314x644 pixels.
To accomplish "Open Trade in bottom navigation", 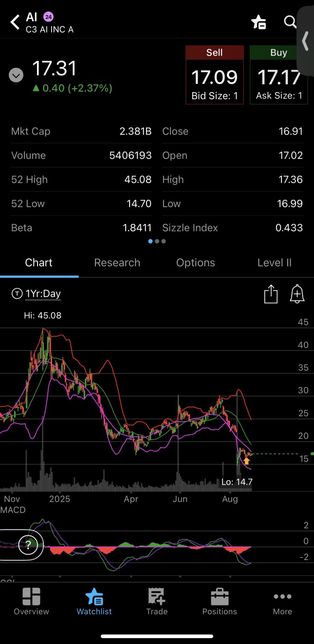I will [157, 602].
